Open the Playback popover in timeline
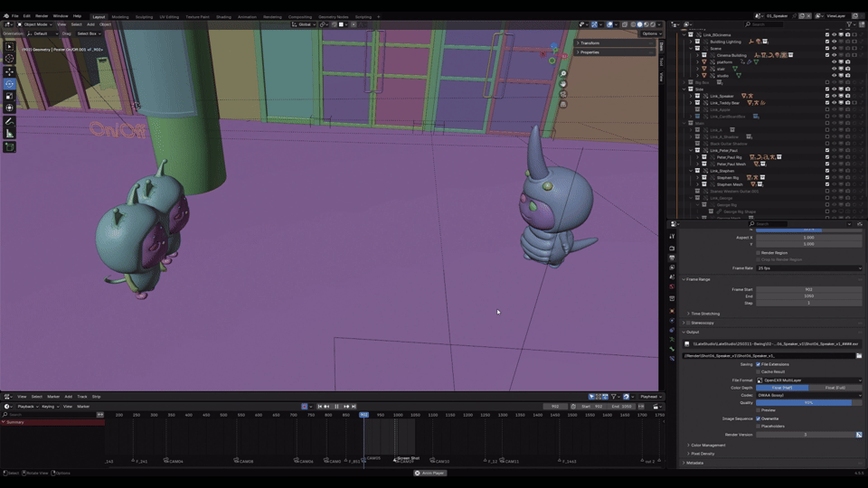 pos(28,407)
